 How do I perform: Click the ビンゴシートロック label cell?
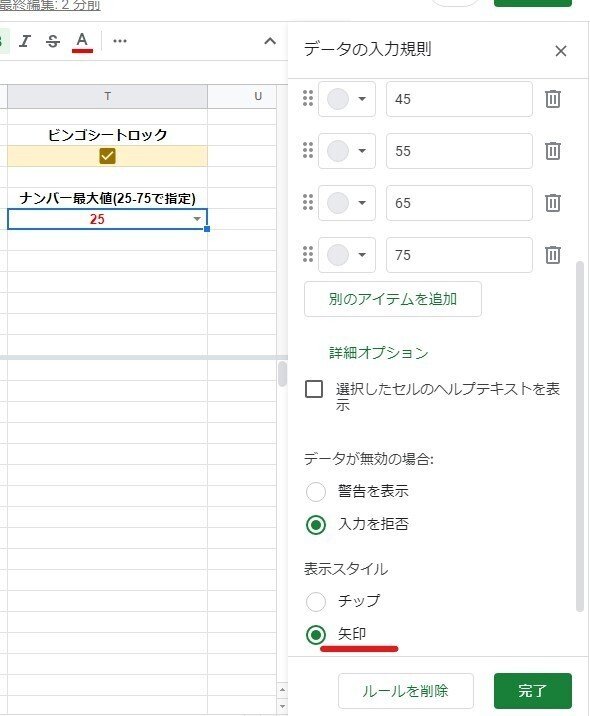(107, 135)
